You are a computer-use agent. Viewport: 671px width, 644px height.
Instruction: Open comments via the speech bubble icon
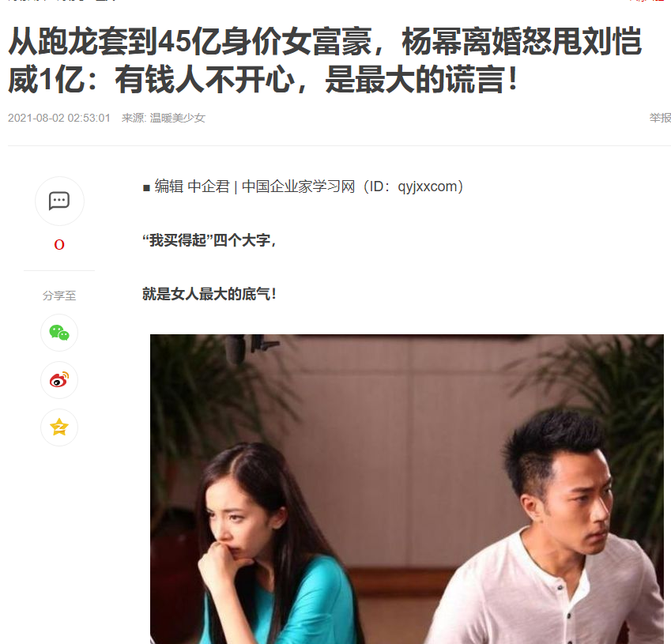pos(59,201)
